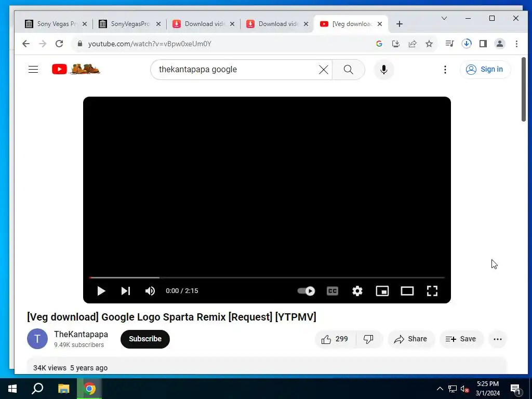Open Chrome three-dot menu

pos(516,44)
